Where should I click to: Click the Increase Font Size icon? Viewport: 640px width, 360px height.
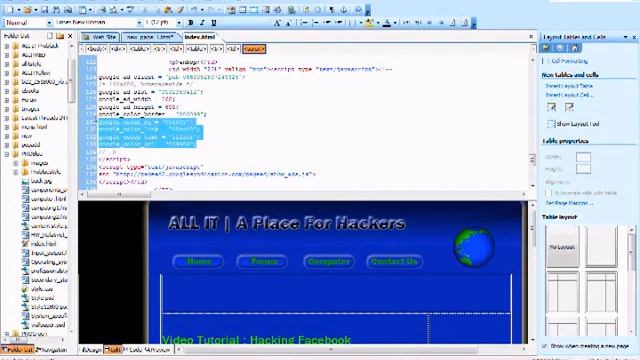click(x=277, y=23)
